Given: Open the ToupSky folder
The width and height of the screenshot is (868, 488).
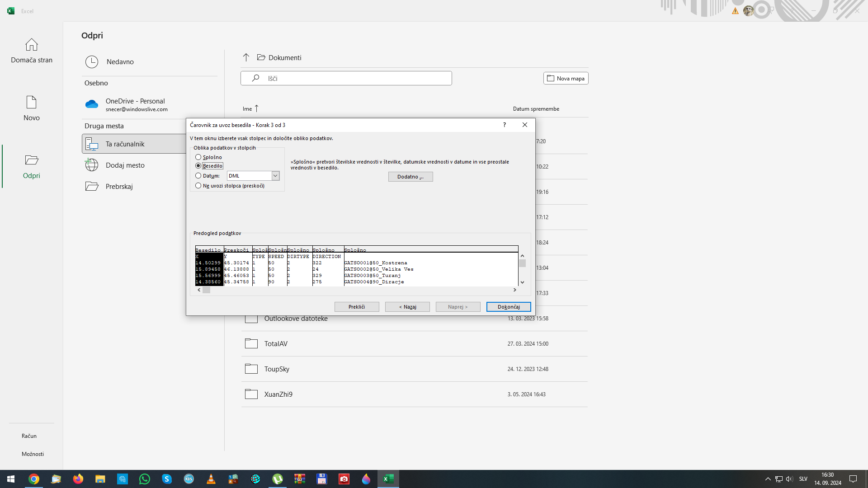Looking at the screenshot, I should 414,369.
